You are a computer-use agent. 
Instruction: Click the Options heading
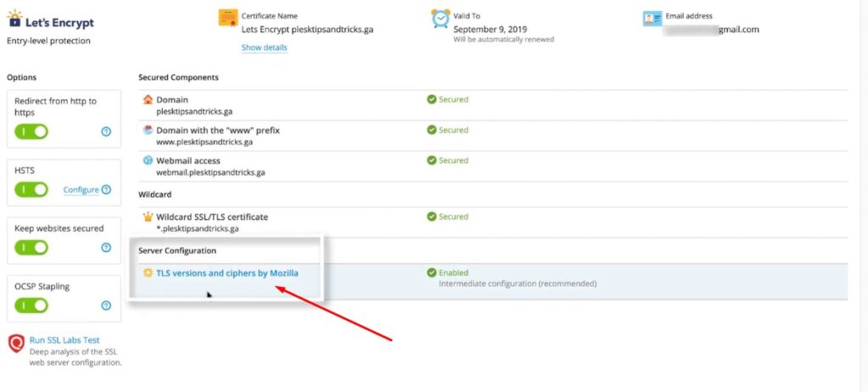pos(21,77)
